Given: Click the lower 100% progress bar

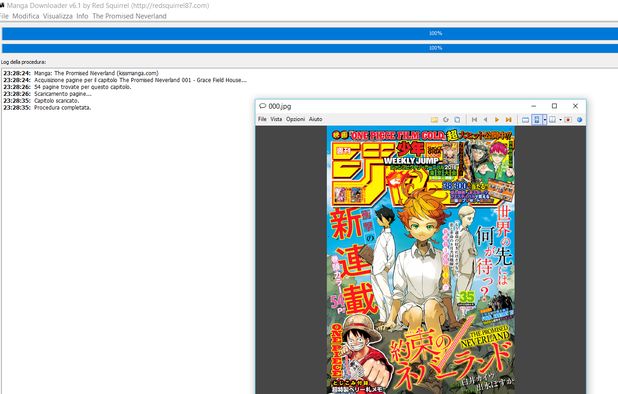Looking at the screenshot, I should click(x=310, y=48).
